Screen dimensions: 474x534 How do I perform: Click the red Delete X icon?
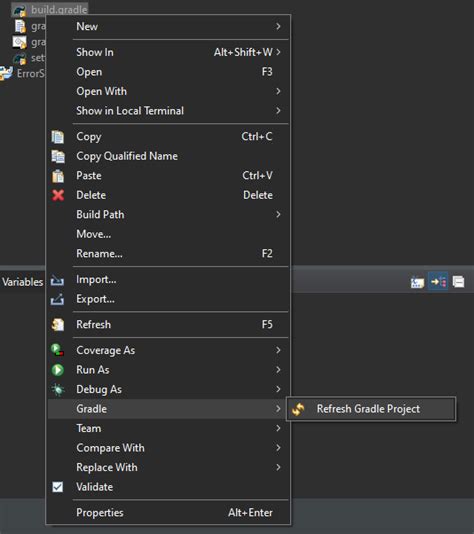point(58,195)
